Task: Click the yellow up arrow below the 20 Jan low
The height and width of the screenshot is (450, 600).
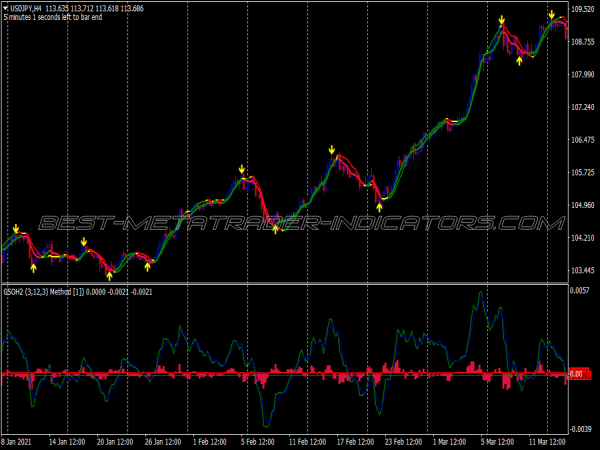Action: 110,275
